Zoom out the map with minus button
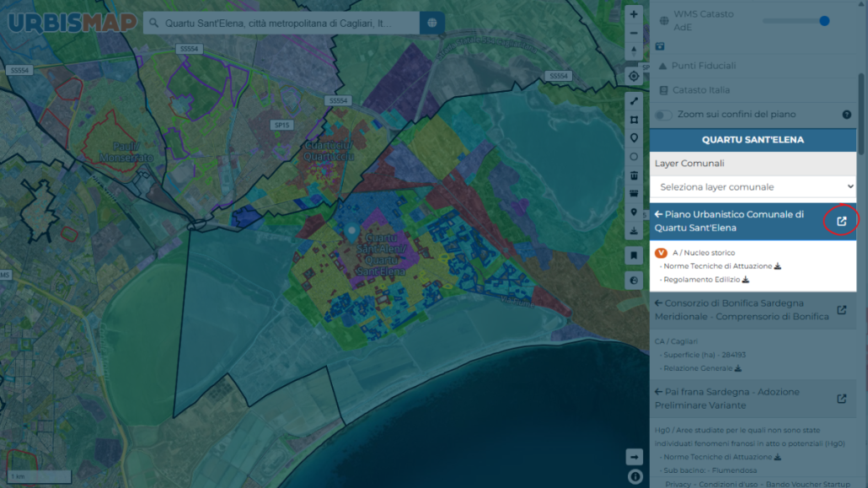868x488 pixels. tap(634, 33)
